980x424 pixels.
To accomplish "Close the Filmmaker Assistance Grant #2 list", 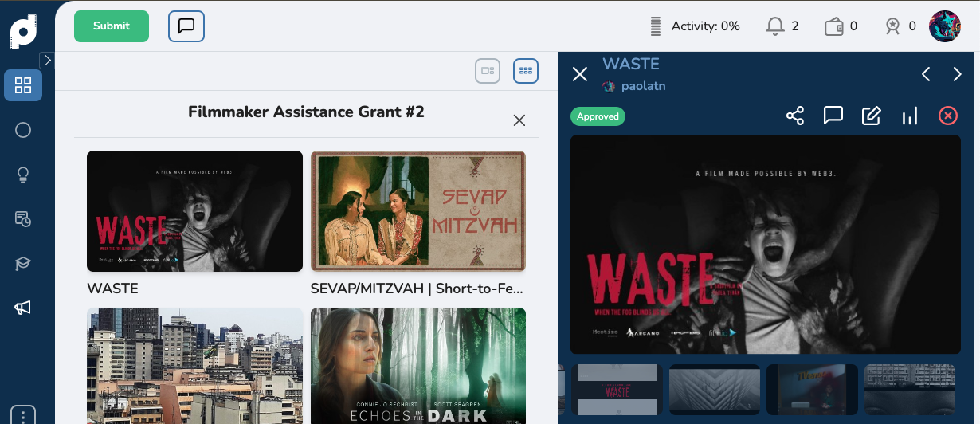I will coord(519,120).
